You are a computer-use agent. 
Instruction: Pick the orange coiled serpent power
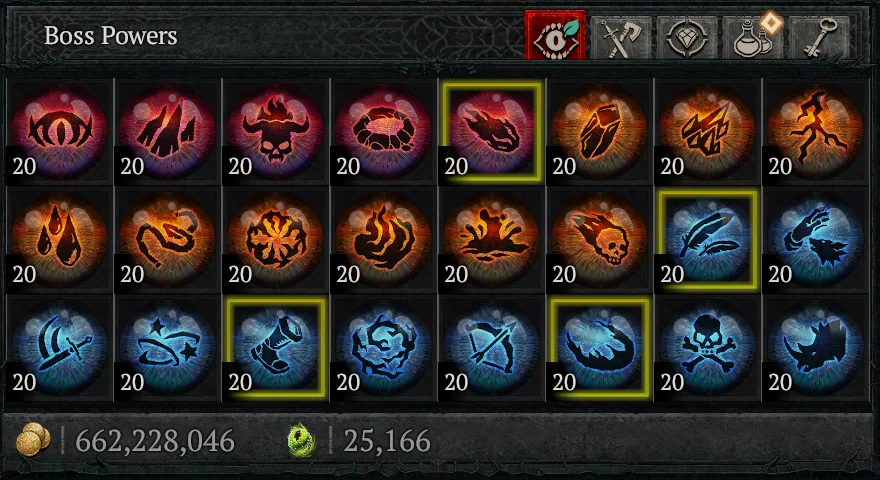(x=167, y=240)
